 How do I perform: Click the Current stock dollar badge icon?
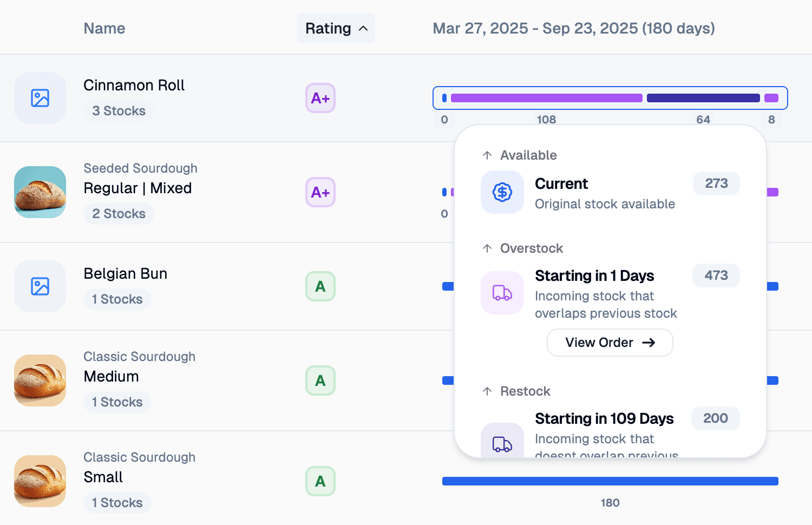(x=502, y=192)
